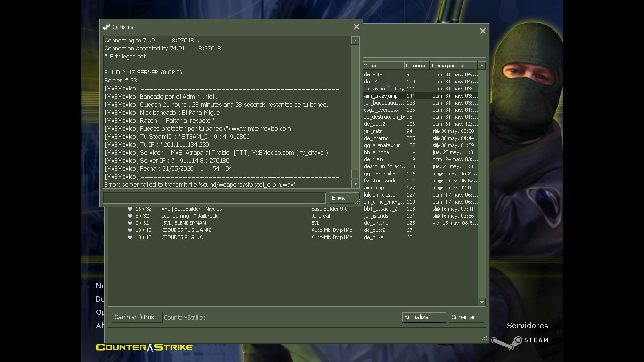Click the Conectar button
This screenshot has width=644, height=362.
pyautogui.click(x=466, y=317)
